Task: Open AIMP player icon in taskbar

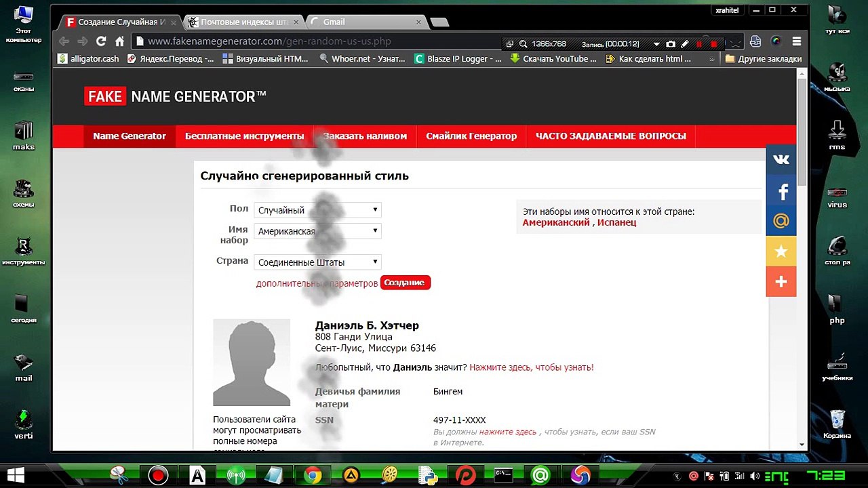Action: (351, 476)
